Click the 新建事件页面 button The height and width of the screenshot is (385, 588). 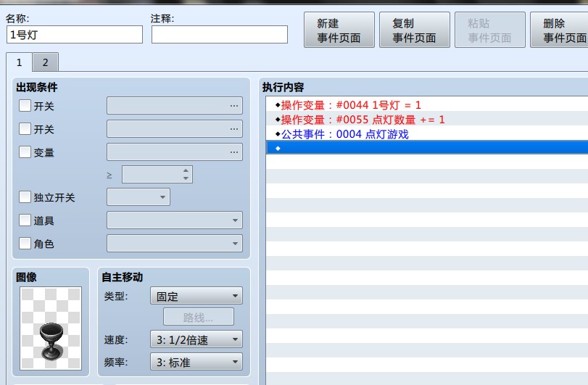point(339,30)
